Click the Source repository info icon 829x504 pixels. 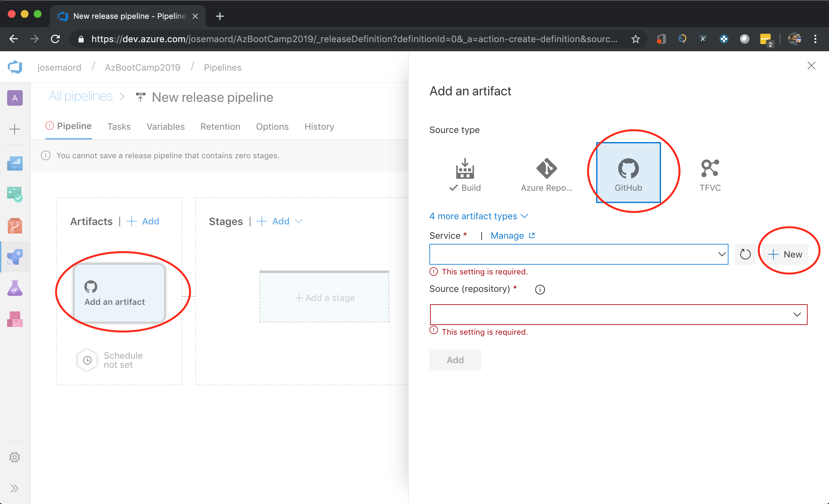[540, 290]
